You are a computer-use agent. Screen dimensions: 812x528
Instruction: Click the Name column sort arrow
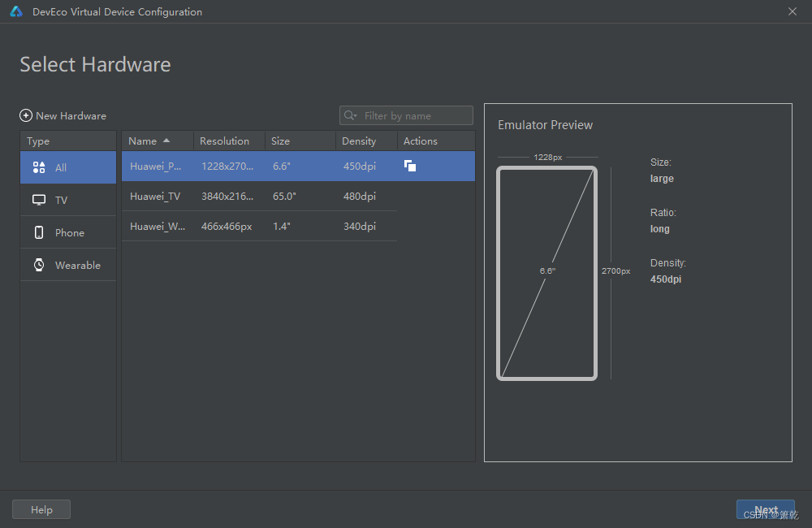166,141
